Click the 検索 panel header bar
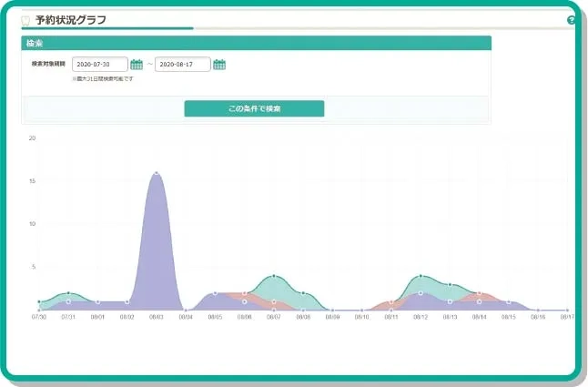588x387 pixels. click(256, 43)
